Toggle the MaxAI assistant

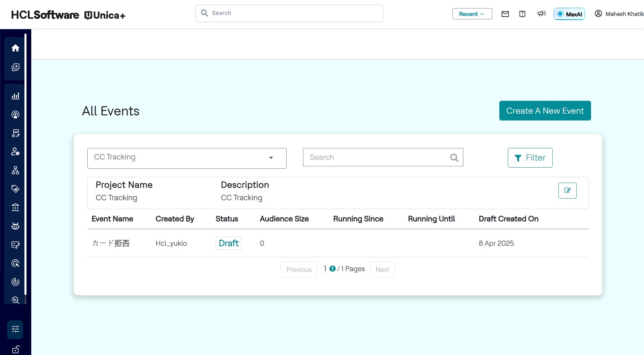[x=569, y=14]
